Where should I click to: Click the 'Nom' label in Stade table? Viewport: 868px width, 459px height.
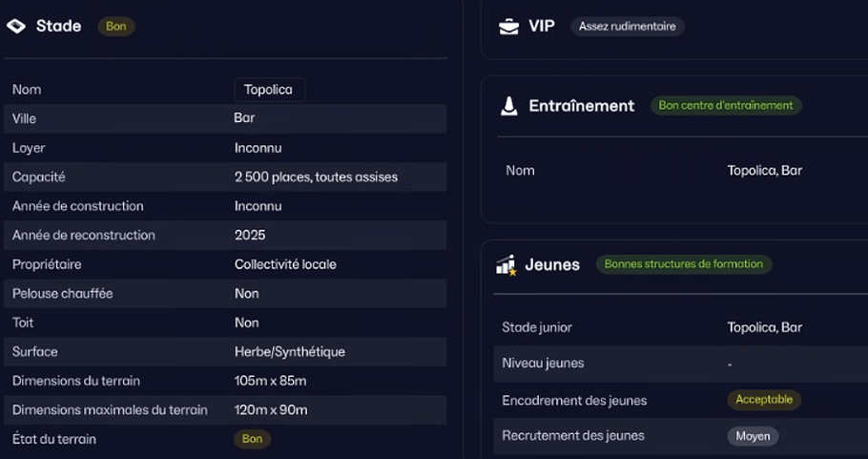click(x=27, y=90)
